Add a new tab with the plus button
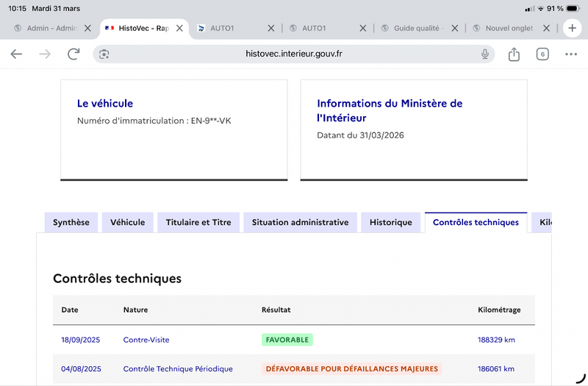The image size is (588, 386). 573,28
